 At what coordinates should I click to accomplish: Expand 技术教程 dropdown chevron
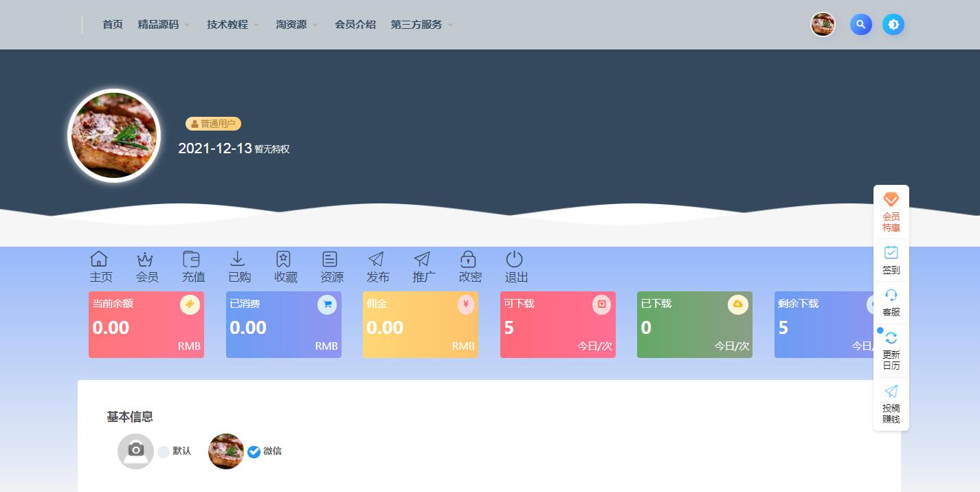pyautogui.click(x=256, y=25)
